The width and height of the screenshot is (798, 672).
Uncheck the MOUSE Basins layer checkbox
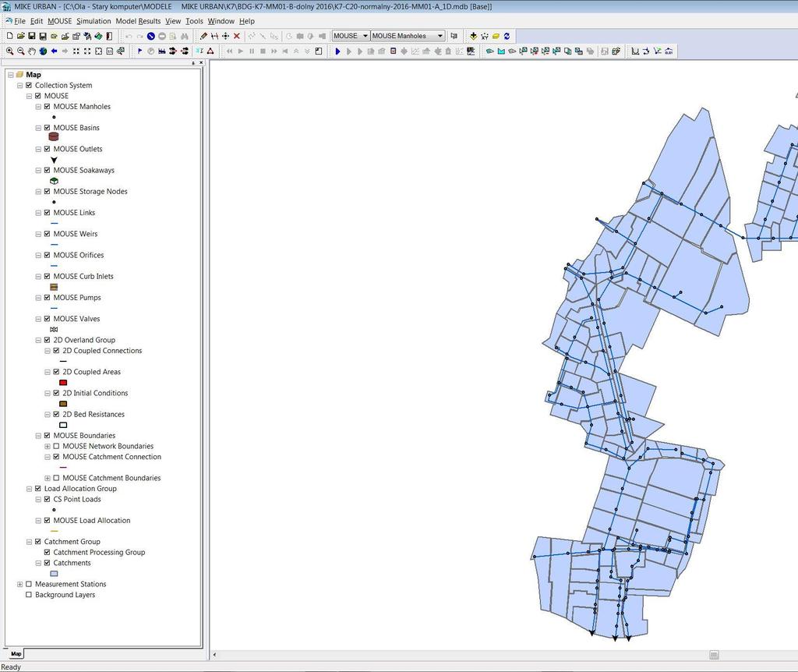coord(48,128)
